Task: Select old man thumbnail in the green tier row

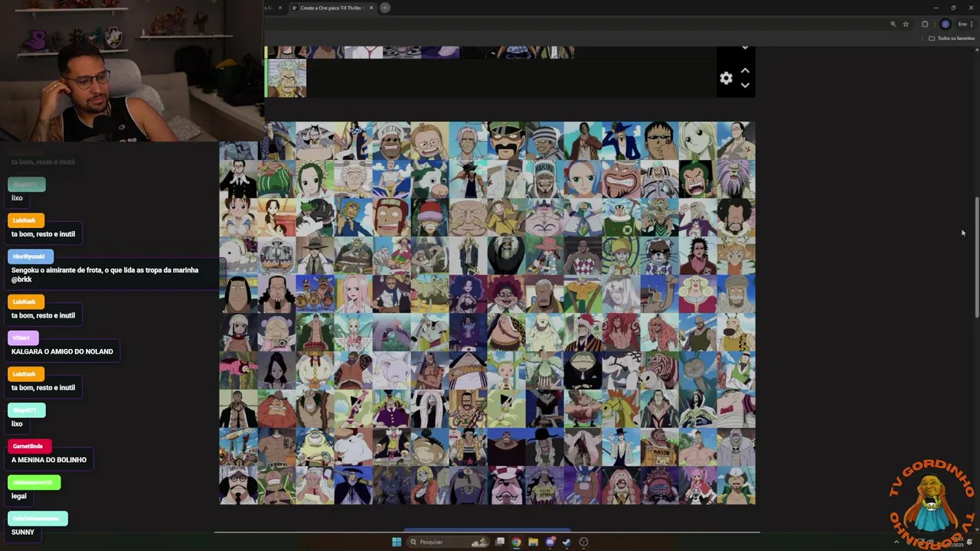Action: (286, 78)
